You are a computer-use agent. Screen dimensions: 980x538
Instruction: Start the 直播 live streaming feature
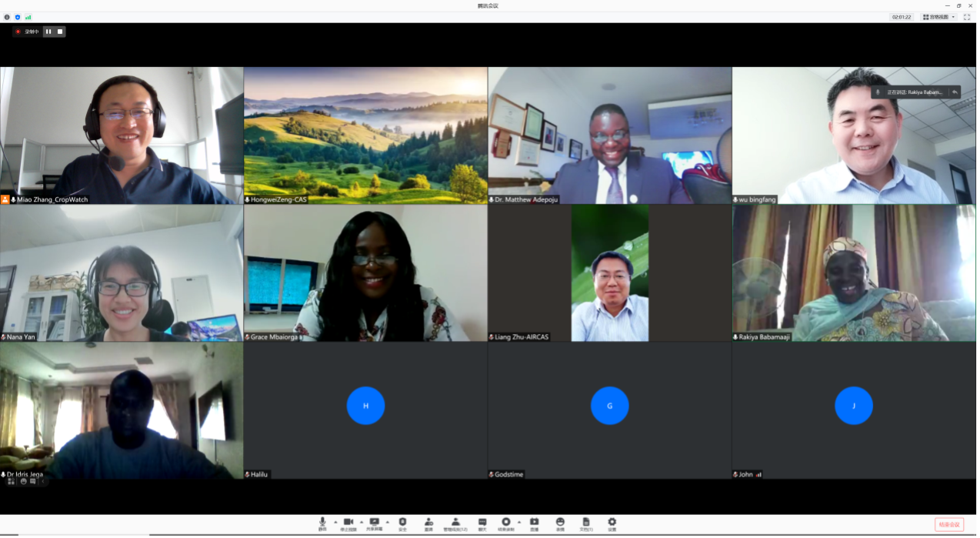pyautogui.click(x=535, y=523)
